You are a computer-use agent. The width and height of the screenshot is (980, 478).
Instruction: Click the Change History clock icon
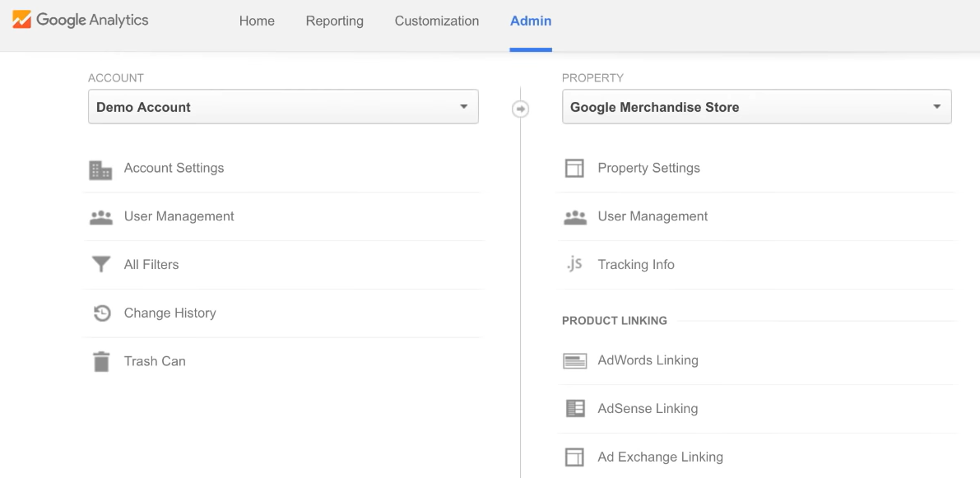tap(102, 313)
